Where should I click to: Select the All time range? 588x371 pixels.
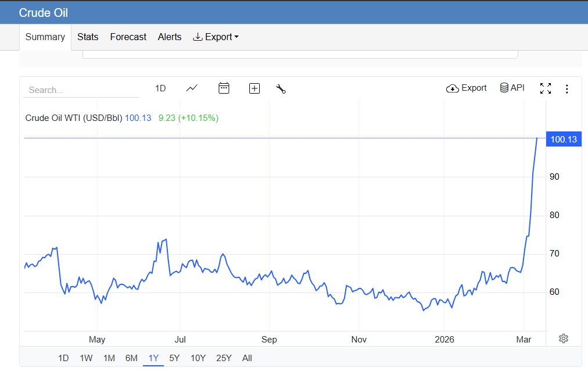click(247, 358)
